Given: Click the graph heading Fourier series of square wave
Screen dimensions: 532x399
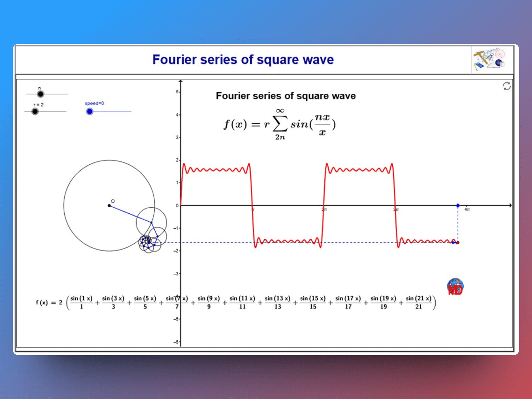Looking at the screenshot, I should 286,96.
